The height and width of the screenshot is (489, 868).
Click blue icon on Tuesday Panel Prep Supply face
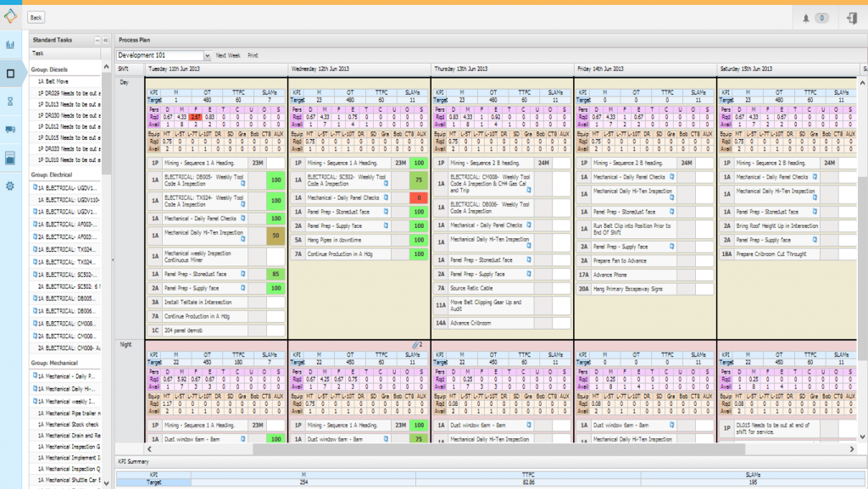243,287
